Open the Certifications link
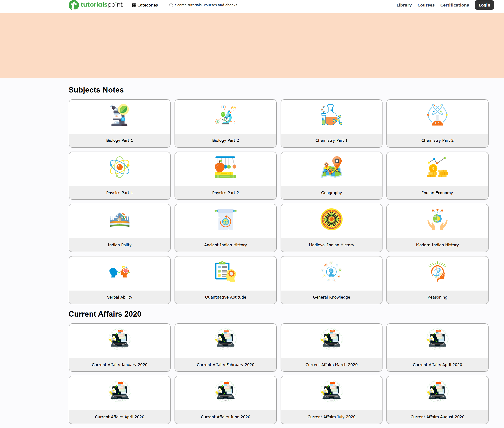 pos(454,5)
